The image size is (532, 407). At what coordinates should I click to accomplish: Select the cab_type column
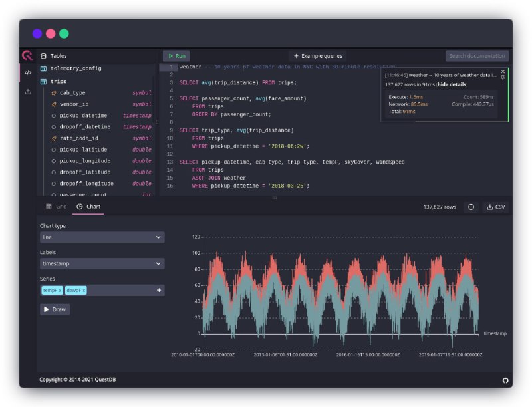[x=102, y=93]
